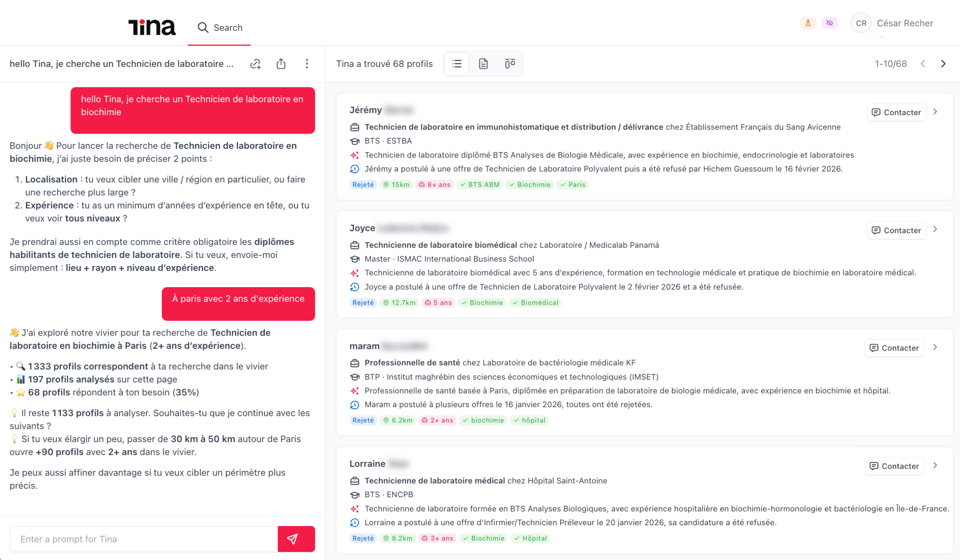
Task: Click Jérémy's Rejeté status tag
Action: tap(363, 184)
